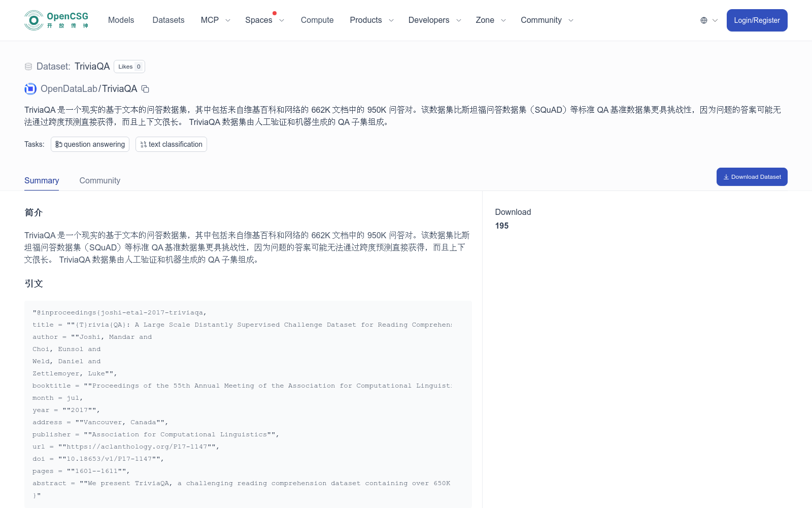The image size is (812, 508).
Task: Click the month = jul citation line
Action: pyautogui.click(x=58, y=398)
